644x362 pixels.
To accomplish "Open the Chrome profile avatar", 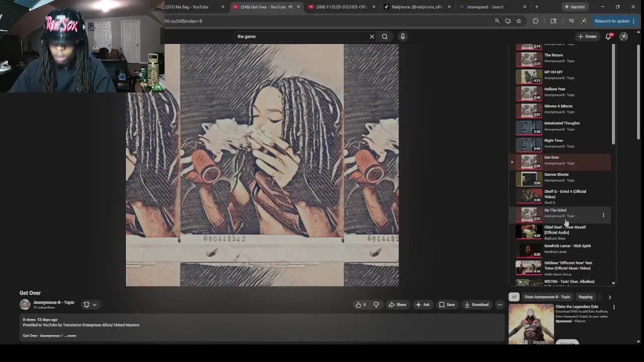I will 583,21.
